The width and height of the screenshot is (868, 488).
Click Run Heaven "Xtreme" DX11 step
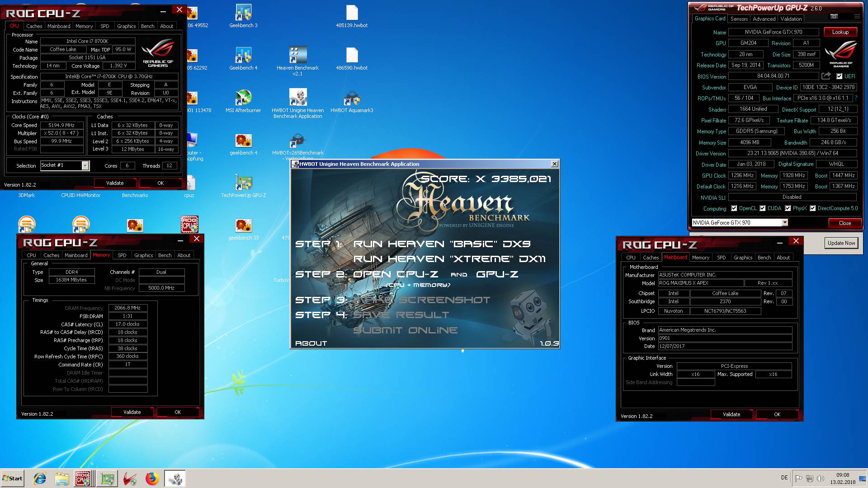(449, 259)
